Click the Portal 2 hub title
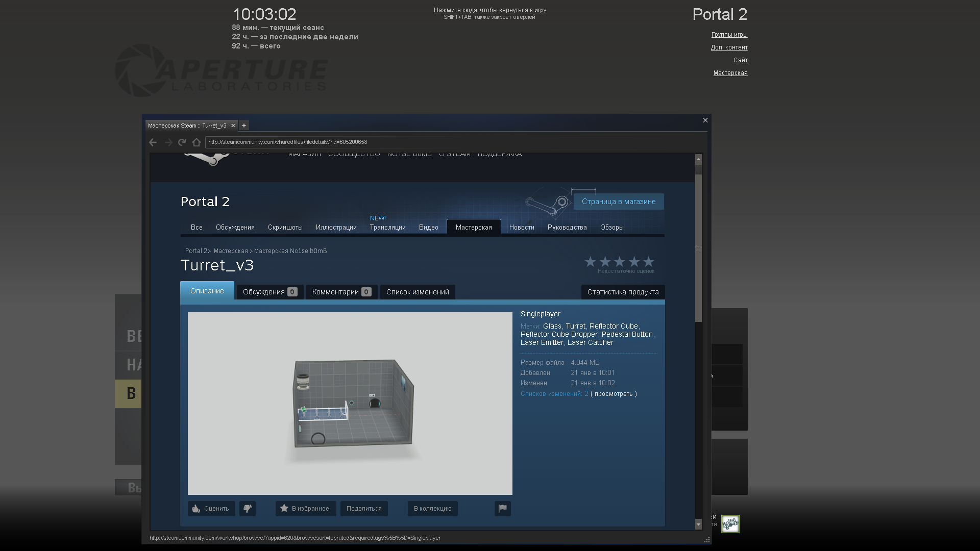Viewport: 980px width, 551px height. pyautogui.click(x=205, y=202)
